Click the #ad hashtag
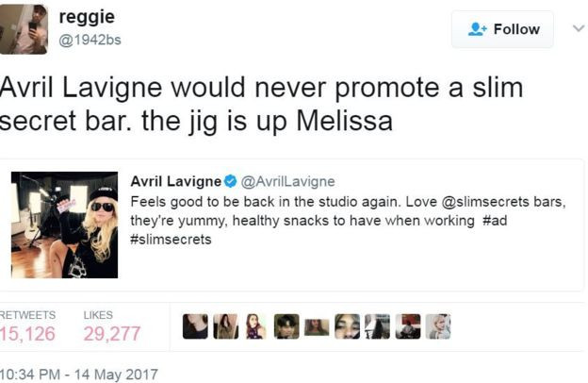The width and height of the screenshot is (588, 383). tap(495, 221)
